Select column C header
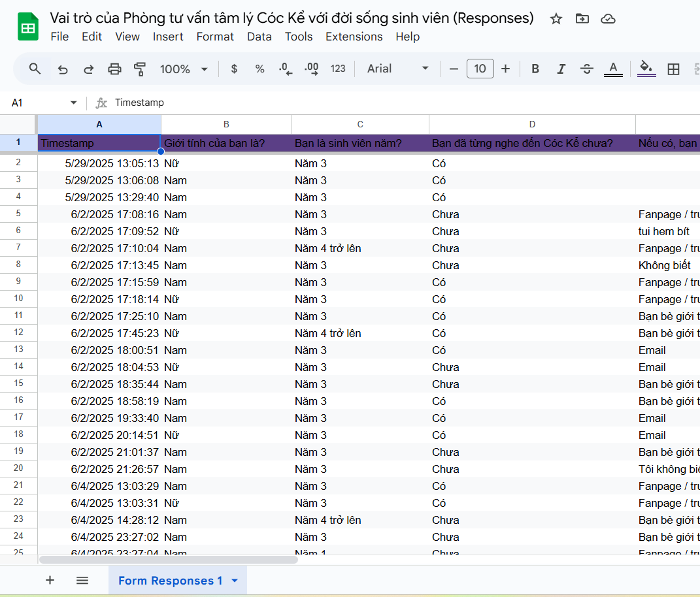The image size is (700, 597). pyautogui.click(x=360, y=125)
